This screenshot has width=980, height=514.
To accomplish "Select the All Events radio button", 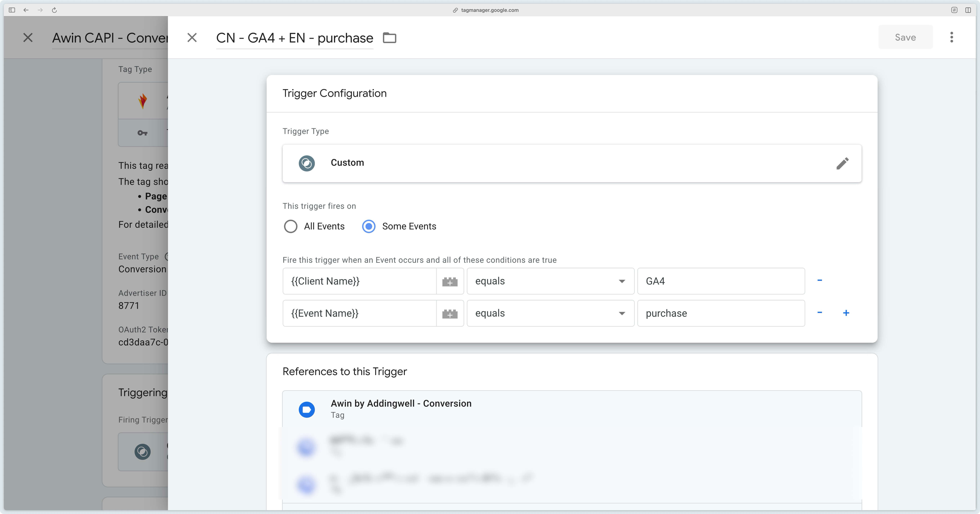I will click(x=291, y=226).
